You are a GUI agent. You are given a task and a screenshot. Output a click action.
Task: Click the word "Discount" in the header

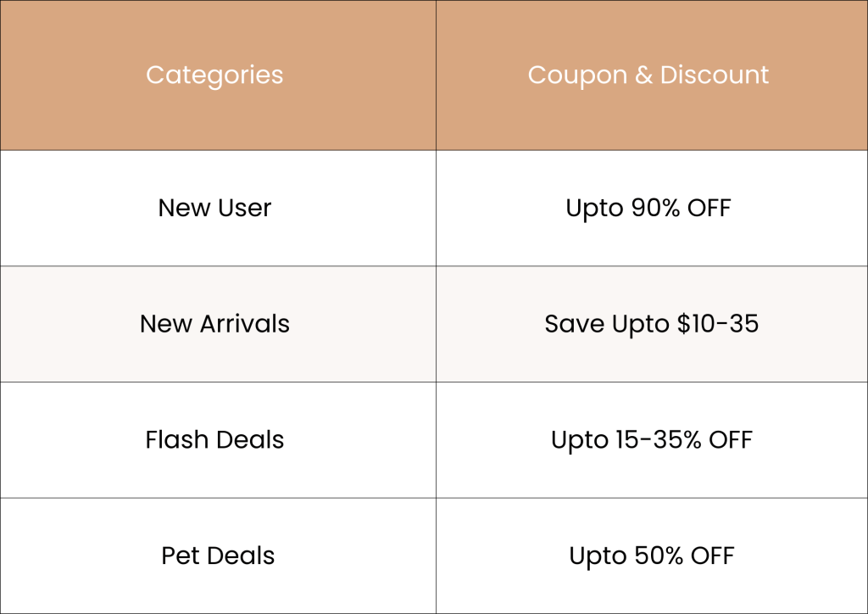[714, 75]
